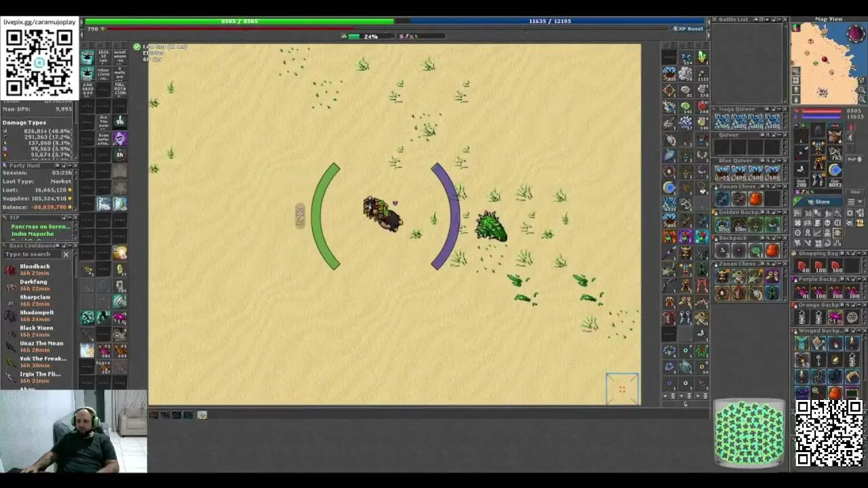Close the Blue Quiver panel
Image resolution: width=868 pixels, height=488 pixels.
[785, 161]
